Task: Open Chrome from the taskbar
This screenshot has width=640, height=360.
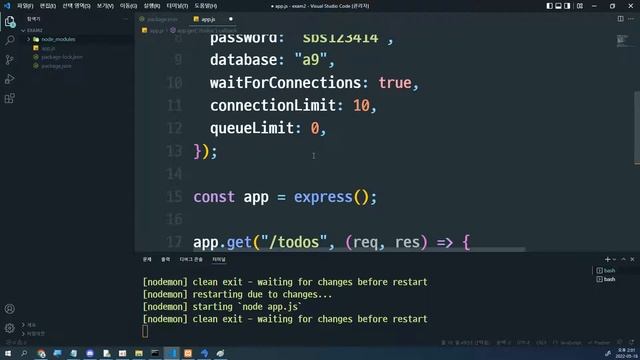Action: pos(41,353)
